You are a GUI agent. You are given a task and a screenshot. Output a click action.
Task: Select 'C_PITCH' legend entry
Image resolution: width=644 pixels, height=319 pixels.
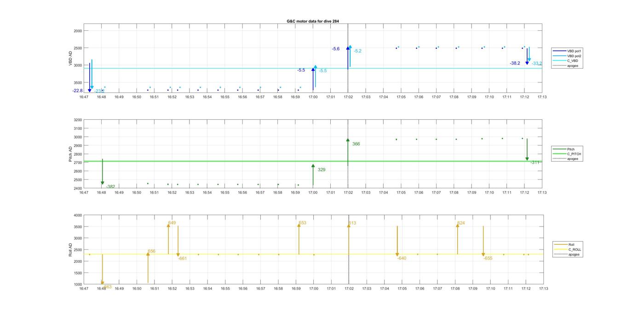[x=567, y=154]
